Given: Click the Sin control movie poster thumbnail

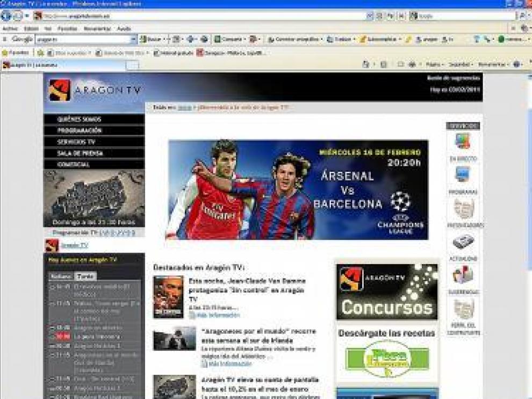Looking at the screenshot, I should pyautogui.click(x=168, y=297).
